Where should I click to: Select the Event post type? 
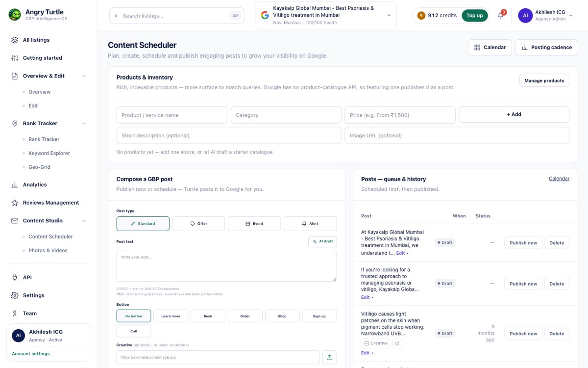pyautogui.click(x=254, y=224)
